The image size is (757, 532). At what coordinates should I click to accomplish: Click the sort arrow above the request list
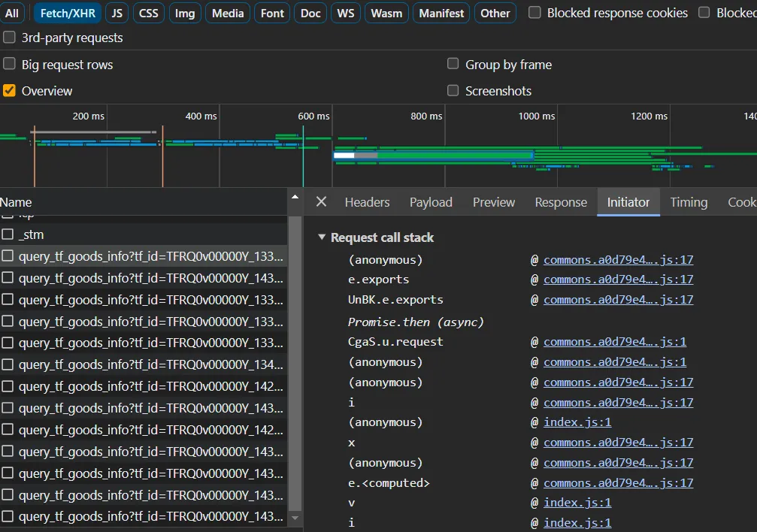[x=295, y=197]
